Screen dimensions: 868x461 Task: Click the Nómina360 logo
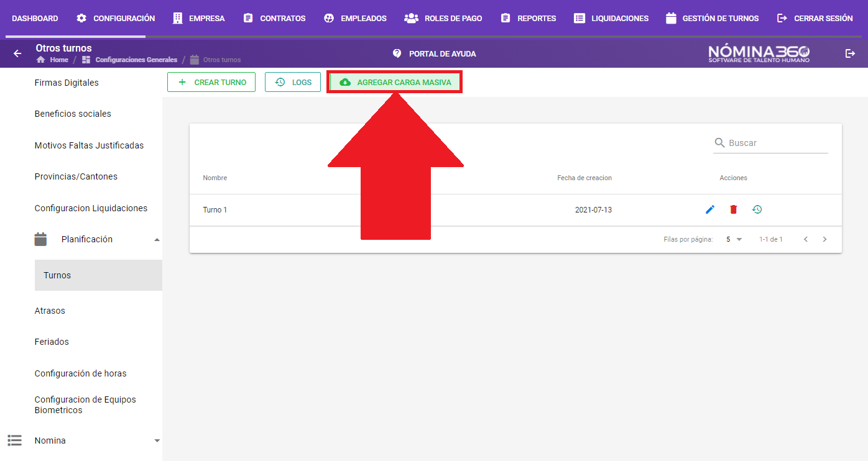click(x=759, y=53)
